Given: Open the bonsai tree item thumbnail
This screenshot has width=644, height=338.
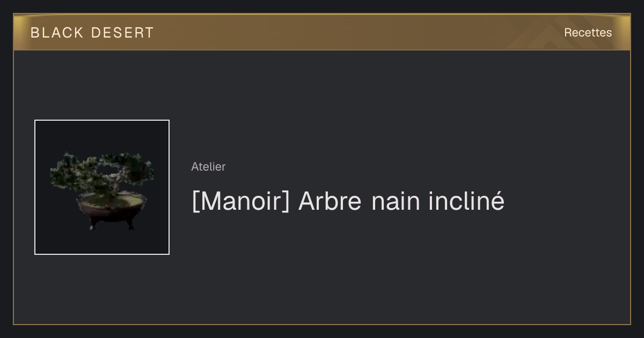Looking at the screenshot, I should click(x=102, y=187).
